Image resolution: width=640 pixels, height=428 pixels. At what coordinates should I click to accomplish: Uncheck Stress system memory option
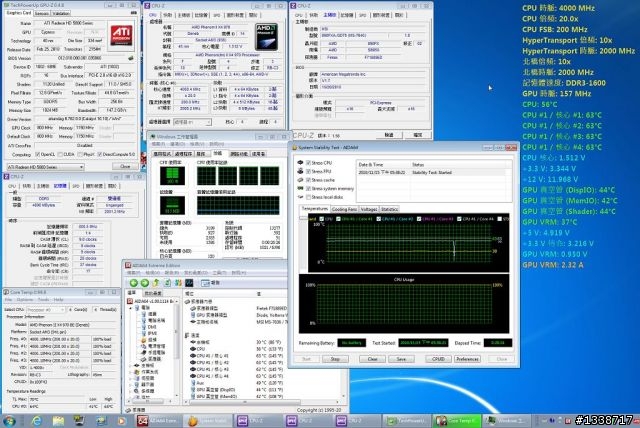tap(309, 188)
